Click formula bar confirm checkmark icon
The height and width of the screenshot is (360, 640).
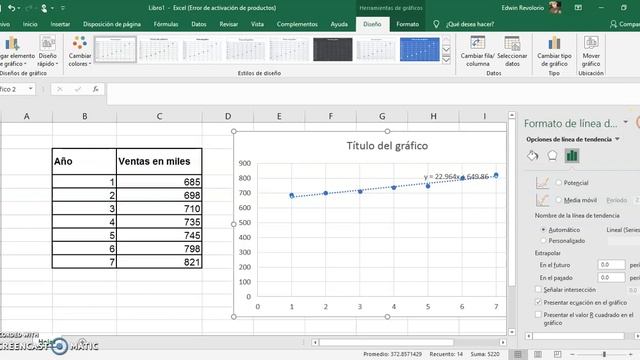pos(78,89)
